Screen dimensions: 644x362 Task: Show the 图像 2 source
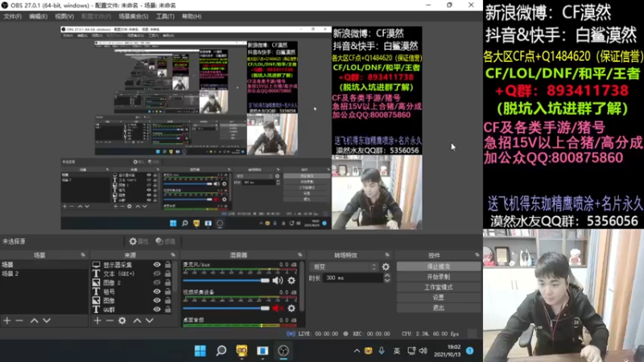(x=157, y=282)
